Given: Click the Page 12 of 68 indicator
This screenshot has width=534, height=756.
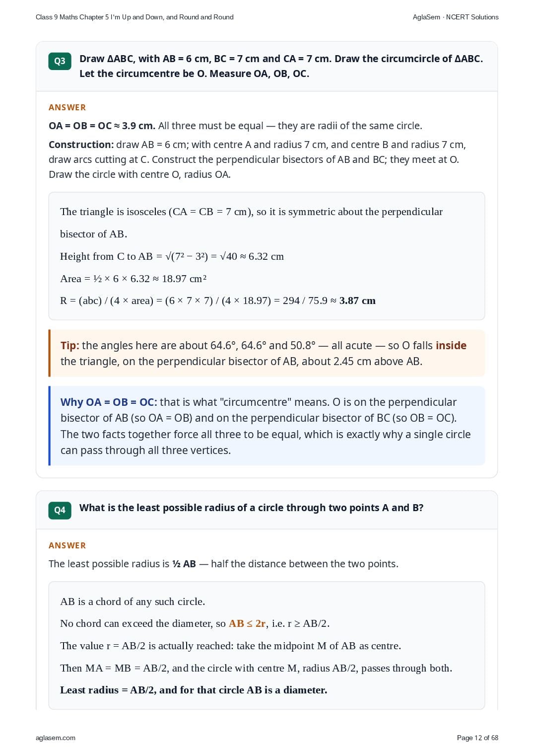Looking at the screenshot, I should pyautogui.click(x=477, y=738).
